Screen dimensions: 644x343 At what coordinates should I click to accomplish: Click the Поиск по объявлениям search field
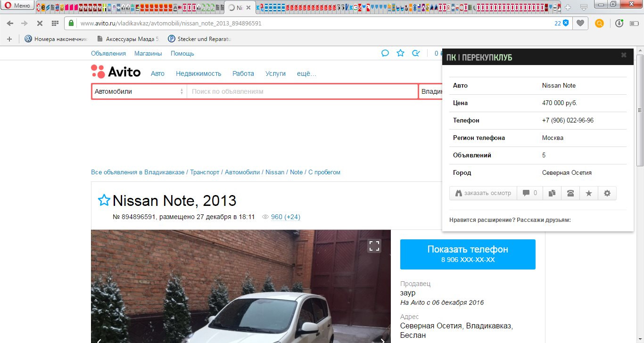tap(302, 91)
